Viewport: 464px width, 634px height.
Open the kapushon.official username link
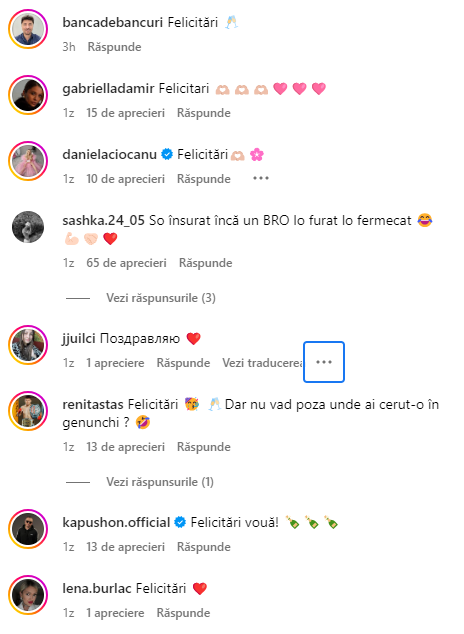pos(116,522)
